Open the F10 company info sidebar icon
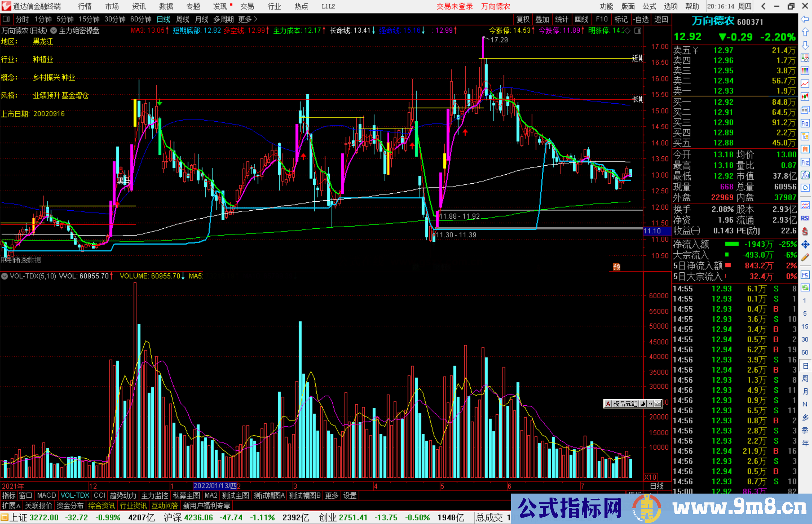This screenshot has height=524, width=812. tap(805, 123)
